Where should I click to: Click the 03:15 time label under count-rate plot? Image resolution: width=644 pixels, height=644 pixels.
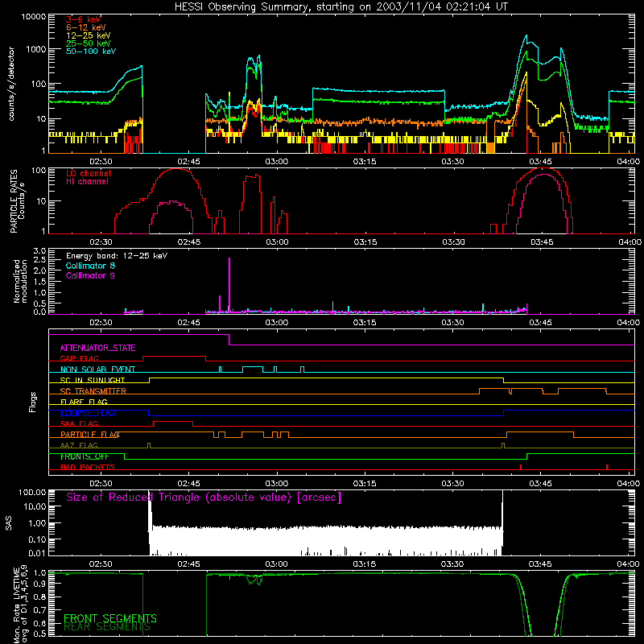(365, 162)
